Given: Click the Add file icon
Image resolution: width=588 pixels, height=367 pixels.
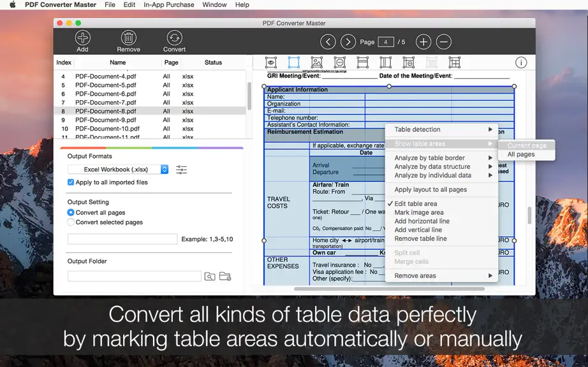Looking at the screenshot, I should pos(82,38).
